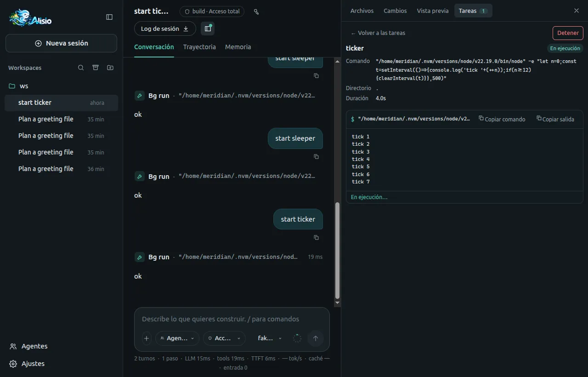This screenshot has height=377, width=588.
Task: Click the conversation scrollbar thumb
Action: (337, 251)
